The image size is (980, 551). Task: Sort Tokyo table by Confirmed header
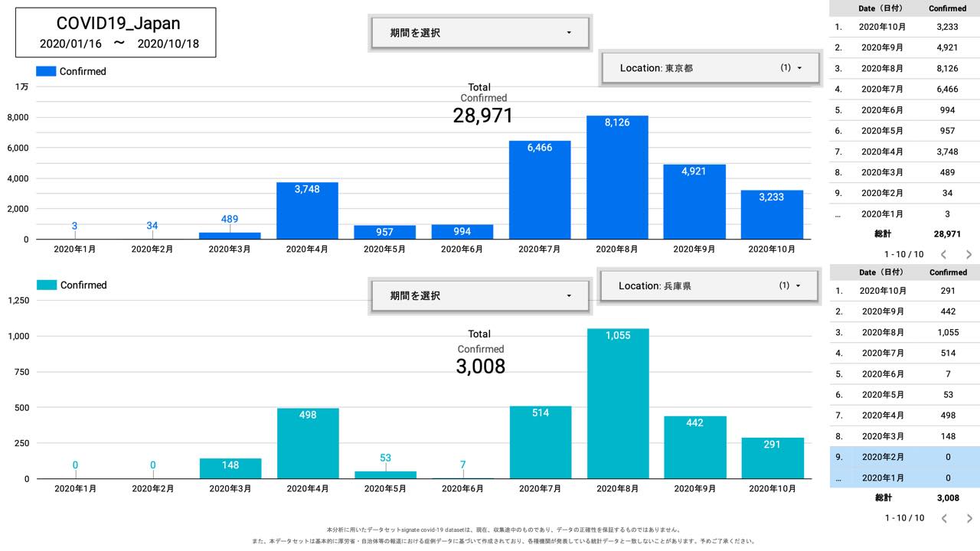(947, 8)
